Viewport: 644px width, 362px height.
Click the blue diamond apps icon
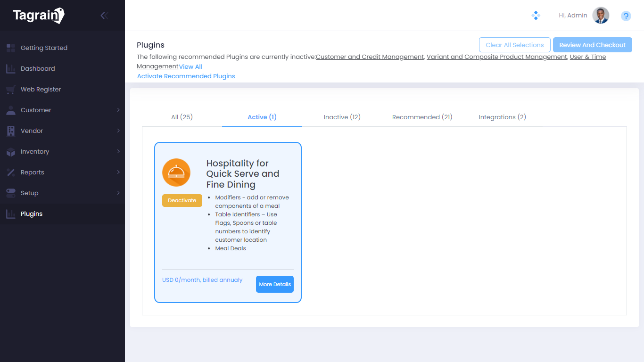point(536,16)
